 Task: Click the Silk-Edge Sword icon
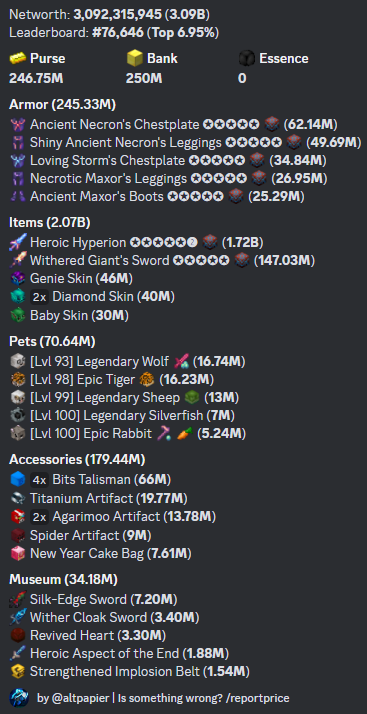tap(18, 599)
